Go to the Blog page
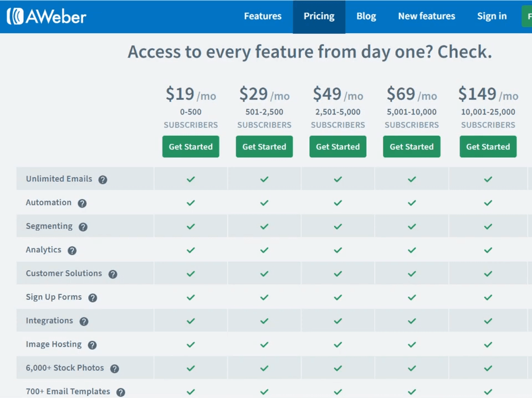532x398 pixels. click(x=366, y=16)
